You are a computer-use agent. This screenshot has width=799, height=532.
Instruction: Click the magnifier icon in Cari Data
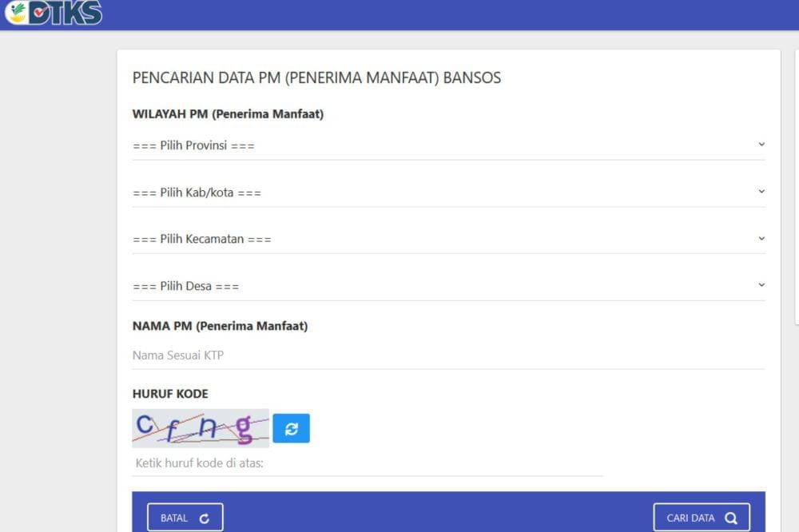[730, 518]
